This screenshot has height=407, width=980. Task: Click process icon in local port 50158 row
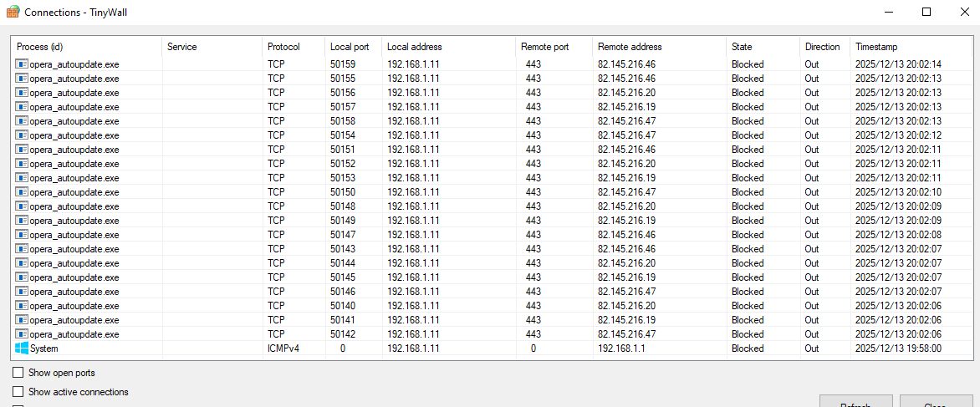22,120
